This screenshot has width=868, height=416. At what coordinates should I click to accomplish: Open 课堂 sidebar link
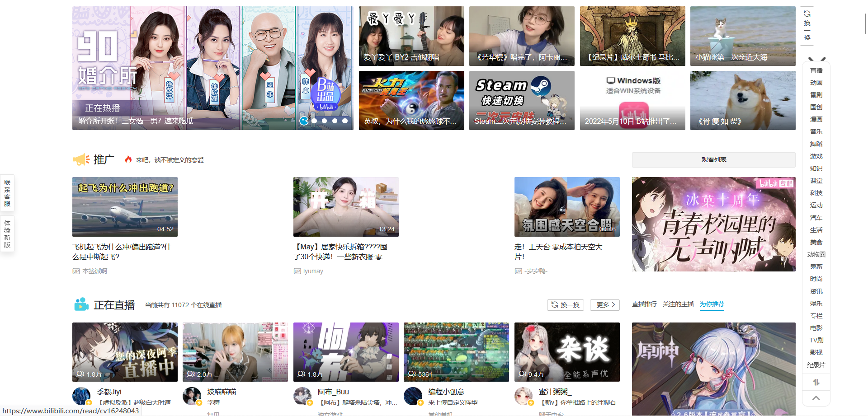coord(816,181)
